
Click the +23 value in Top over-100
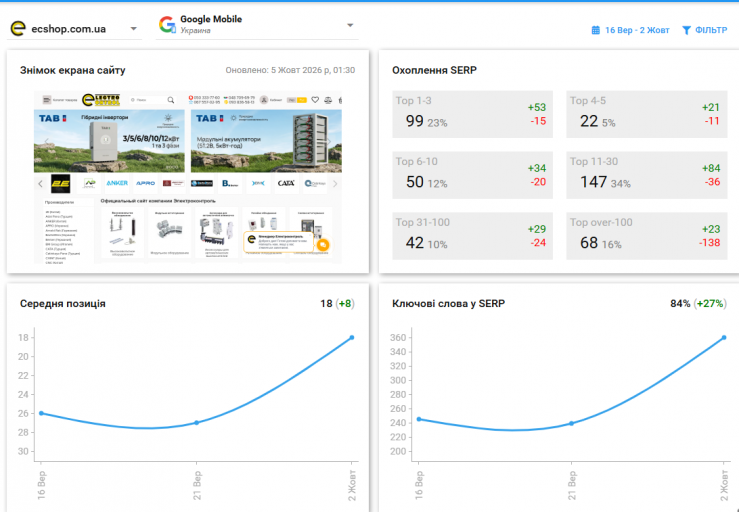711,229
